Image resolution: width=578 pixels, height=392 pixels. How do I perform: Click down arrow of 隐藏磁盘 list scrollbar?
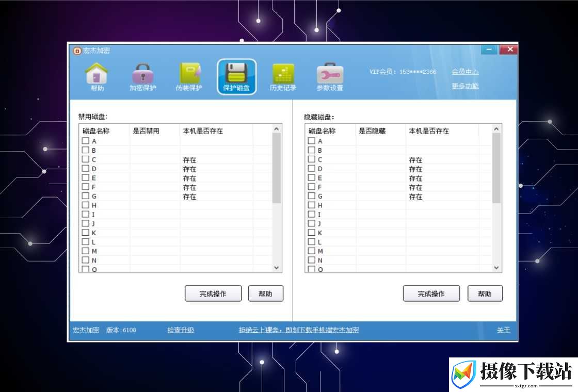[x=496, y=268]
